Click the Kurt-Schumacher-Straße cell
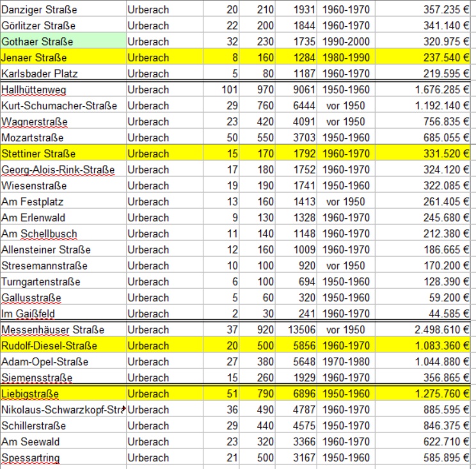The image size is (476, 469). tap(62, 106)
